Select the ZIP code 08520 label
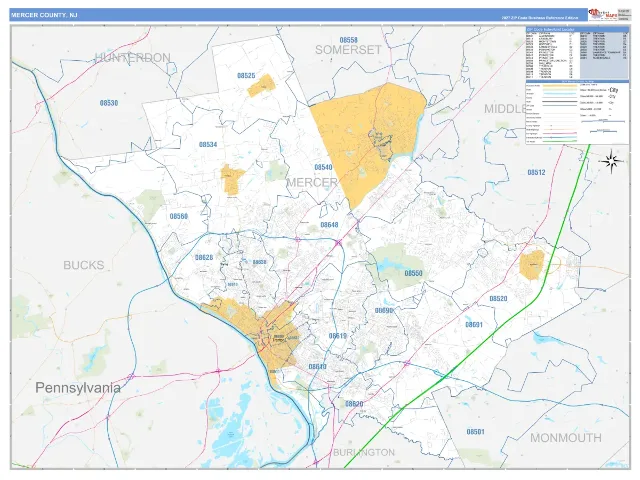640x480 pixels. (x=498, y=299)
